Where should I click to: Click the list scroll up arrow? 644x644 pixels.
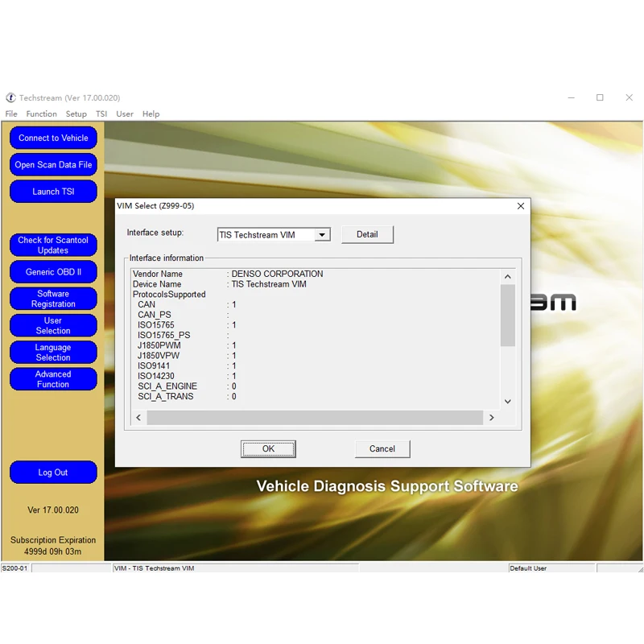click(508, 277)
